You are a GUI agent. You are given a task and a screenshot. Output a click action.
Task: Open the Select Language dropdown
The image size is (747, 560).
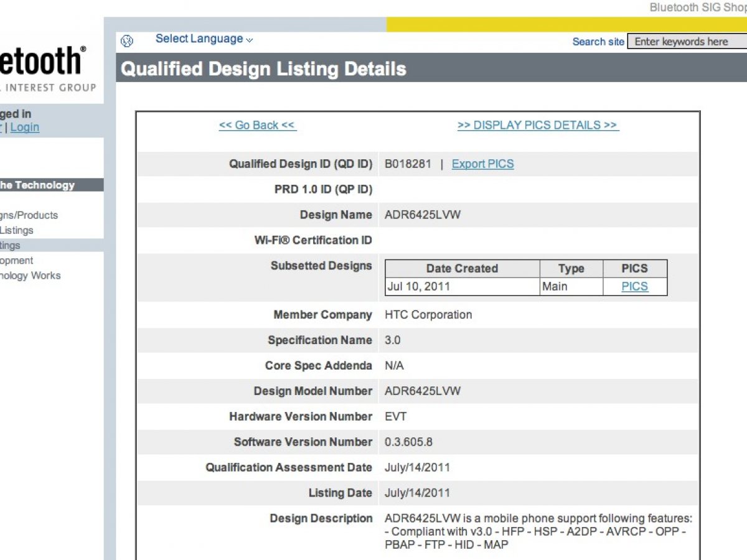pyautogui.click(x=204, y=39)
